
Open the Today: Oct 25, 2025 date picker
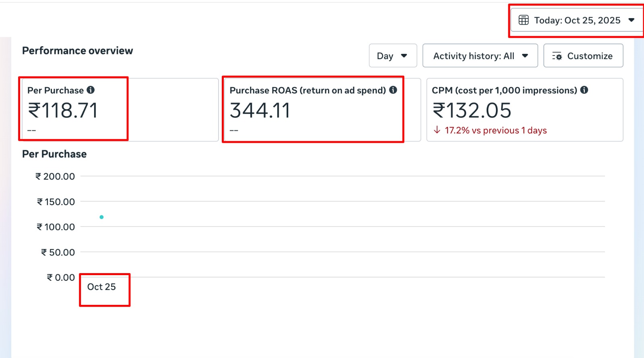[576, 20]
